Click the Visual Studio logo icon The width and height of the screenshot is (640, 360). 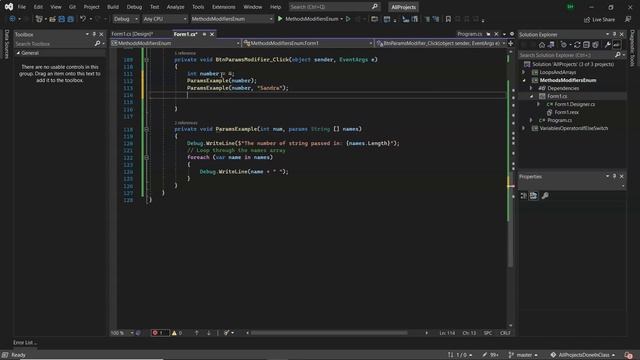pyautogui.click(x=9, y=7)
